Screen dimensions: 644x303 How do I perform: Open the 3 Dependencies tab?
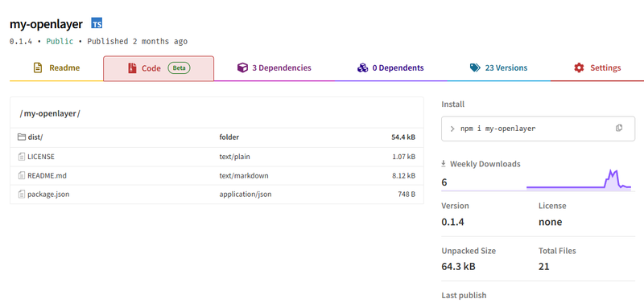click(x=275, y=68)
